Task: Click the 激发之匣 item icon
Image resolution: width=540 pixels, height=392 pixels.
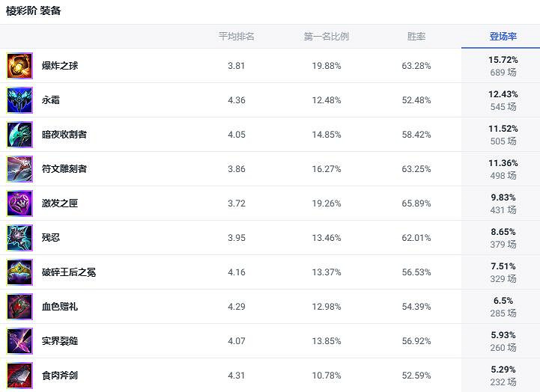Action: point(19,203)
